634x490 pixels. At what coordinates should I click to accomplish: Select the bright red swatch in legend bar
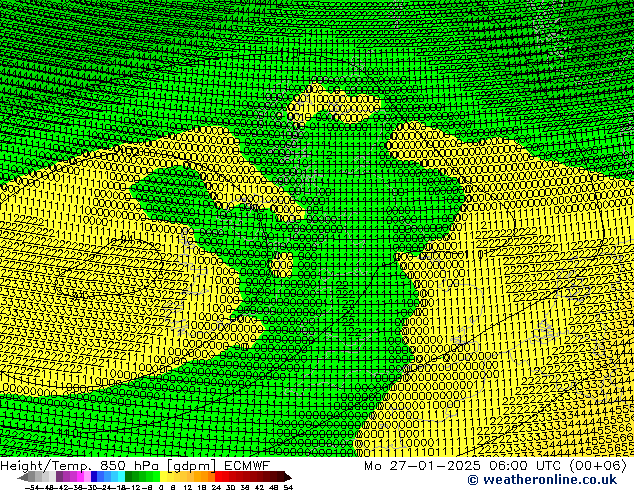pos(218,476)
